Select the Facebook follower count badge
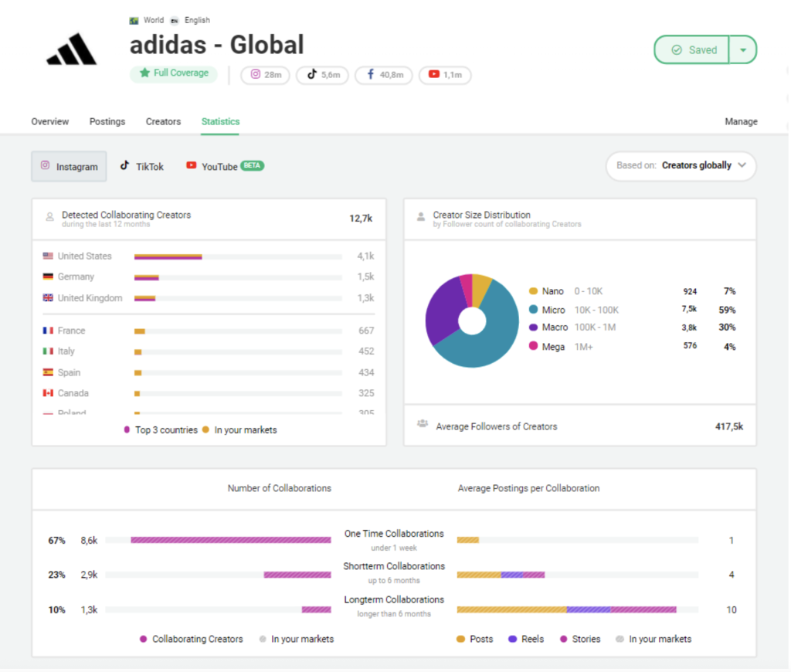Screen dimensions: 791x672 pyautogui.click(x=383, y=75)
